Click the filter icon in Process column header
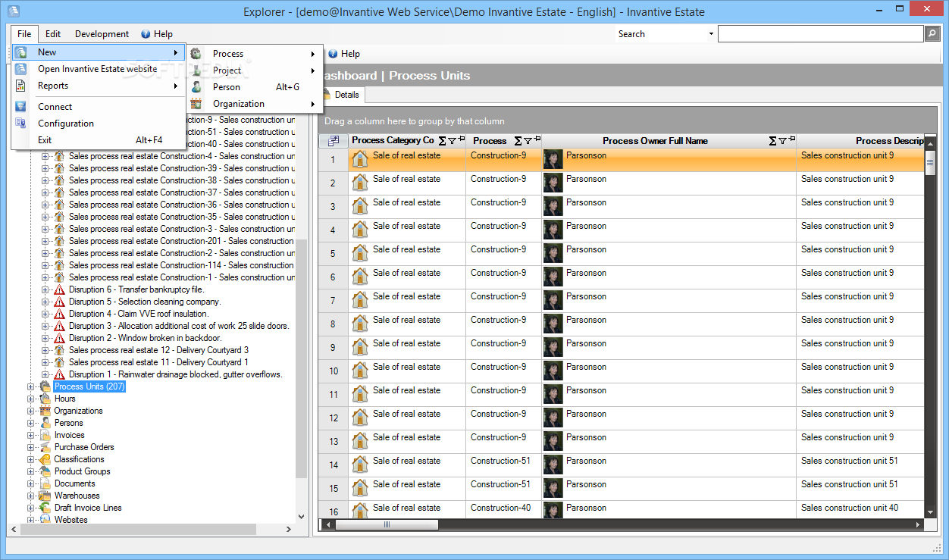949x560 pixels. pyautogui.click(x=528, y=141)
